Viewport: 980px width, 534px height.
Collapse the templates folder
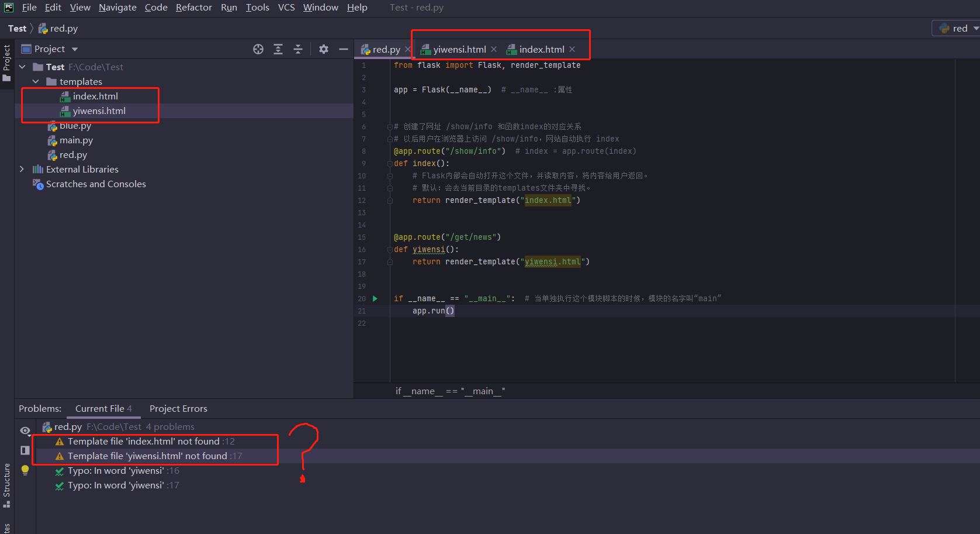click(36, 81)
